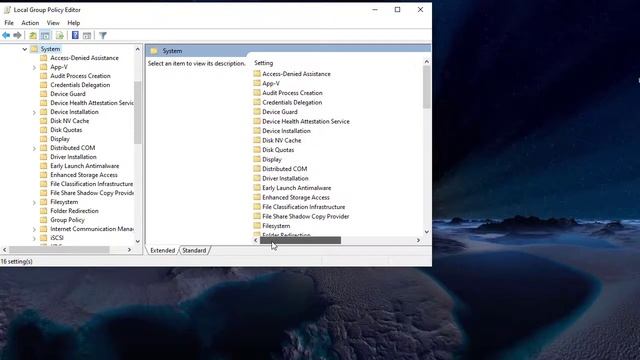Select File Share Shadow Copy Provider in Setting list
Viewport: 640px width, 360px height.
pyautogui.click(x=306, y=216)
